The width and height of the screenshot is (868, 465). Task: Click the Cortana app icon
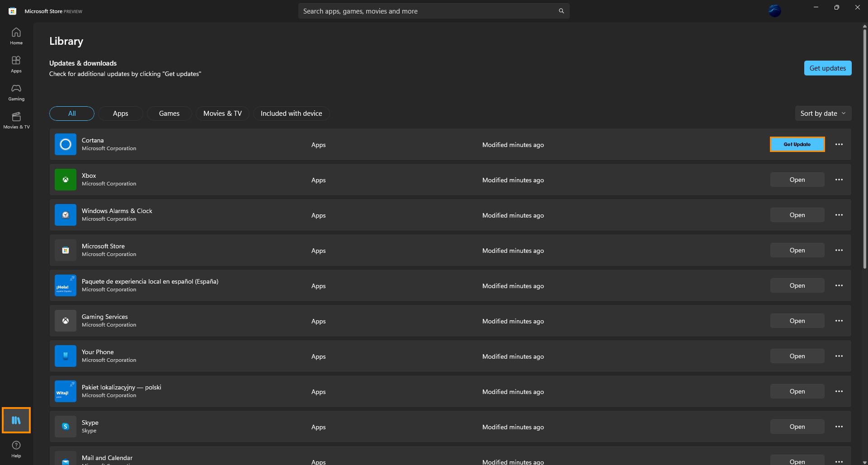tap(66, 144)
